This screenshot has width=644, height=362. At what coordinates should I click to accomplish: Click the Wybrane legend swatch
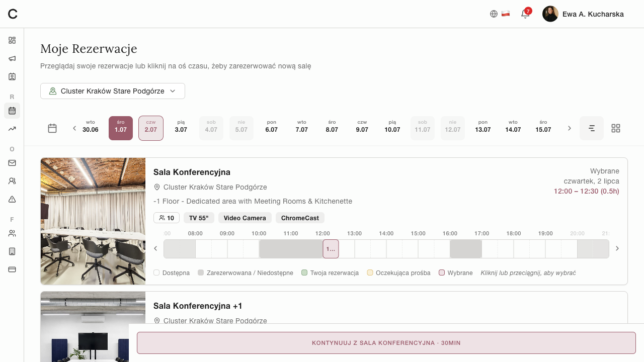[x=442, y=273]
